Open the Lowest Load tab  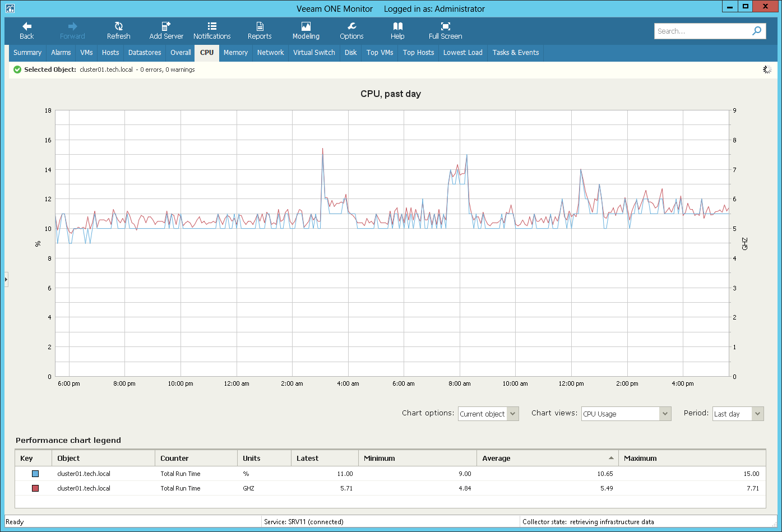[463, 53]
